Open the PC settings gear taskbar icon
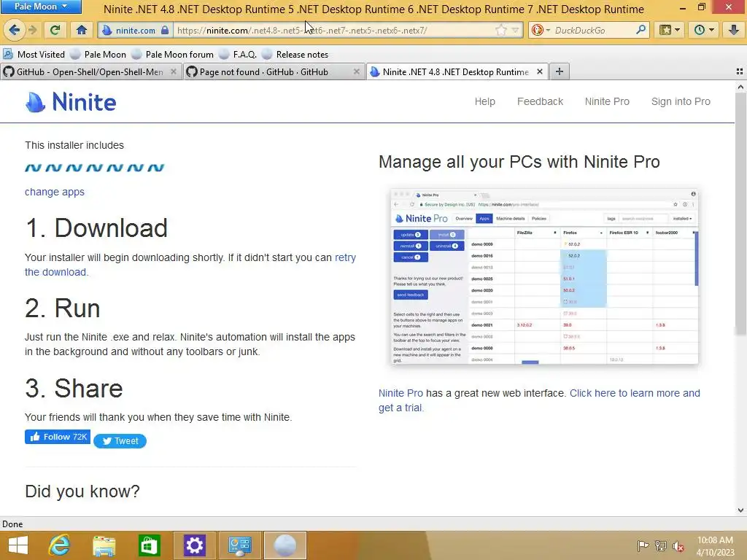 point(194,545)
